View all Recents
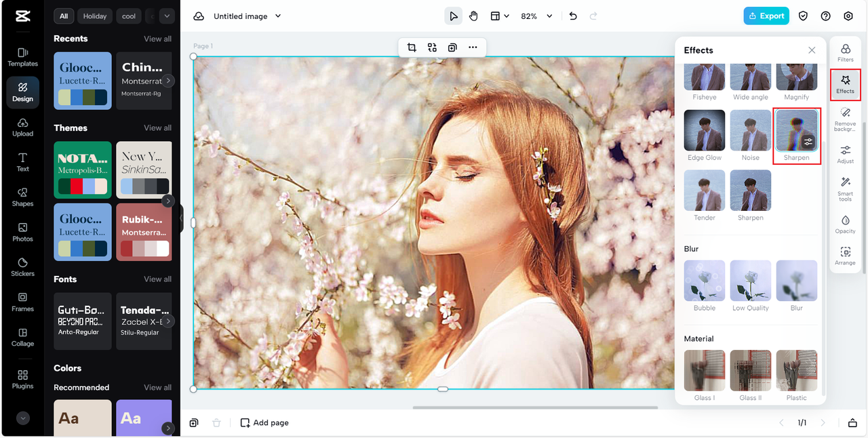Viewport: 868px width, 438px height. click(157, 39)
